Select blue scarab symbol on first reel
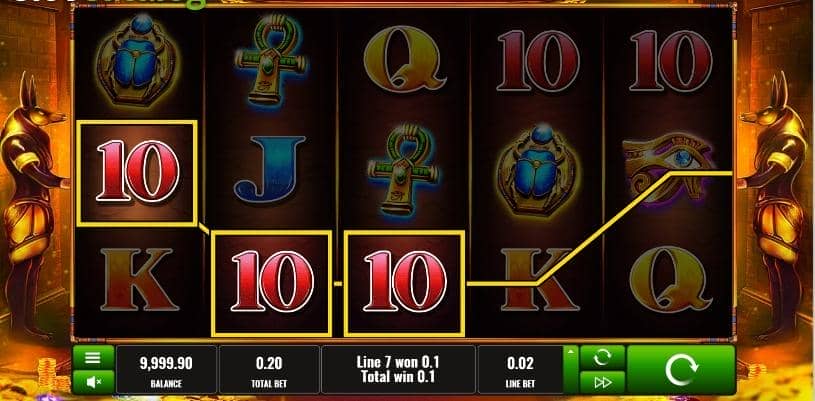This screenshot has width=815, height=401. (136, 60)
